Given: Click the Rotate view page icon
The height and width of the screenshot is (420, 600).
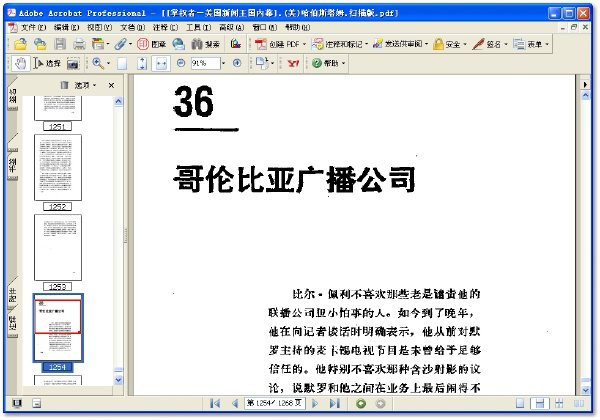Looking at the screenshot, I should (262, 63).
